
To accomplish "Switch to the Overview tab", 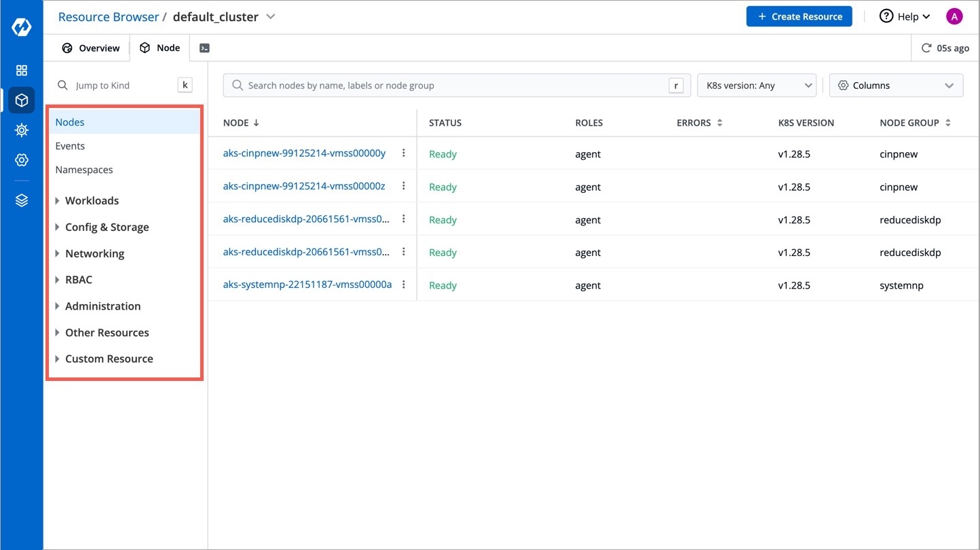I will 91,48.
